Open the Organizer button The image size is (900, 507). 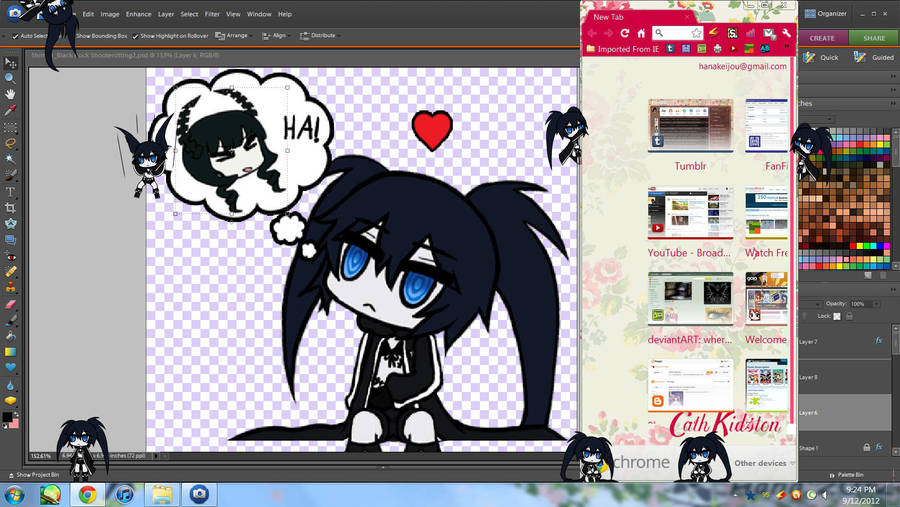point(826,14)
